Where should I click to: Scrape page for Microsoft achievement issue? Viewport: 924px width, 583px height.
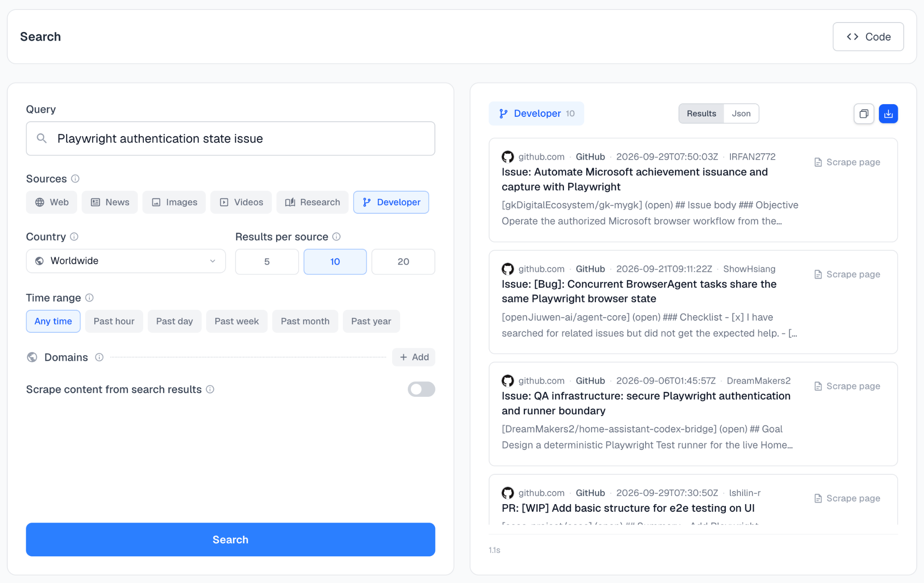[x=847, y=162]
